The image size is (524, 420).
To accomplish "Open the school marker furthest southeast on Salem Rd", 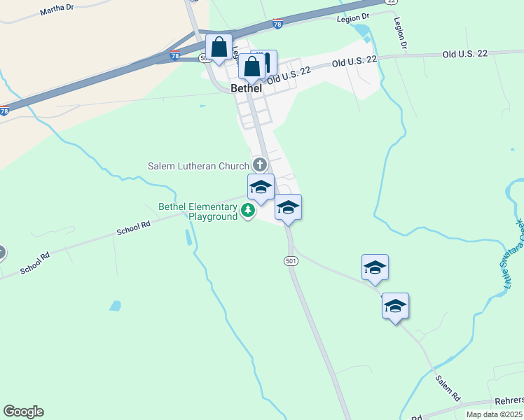I will (x=395, y=307).
